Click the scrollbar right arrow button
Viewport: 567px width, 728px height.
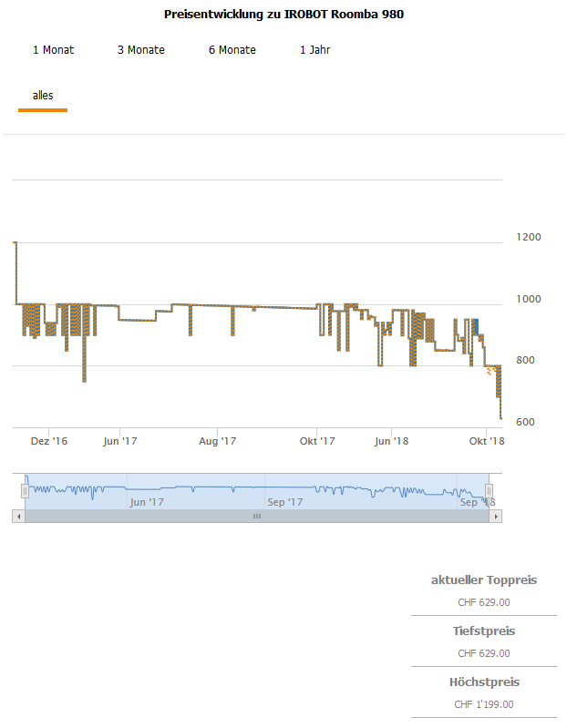point(496,517)
